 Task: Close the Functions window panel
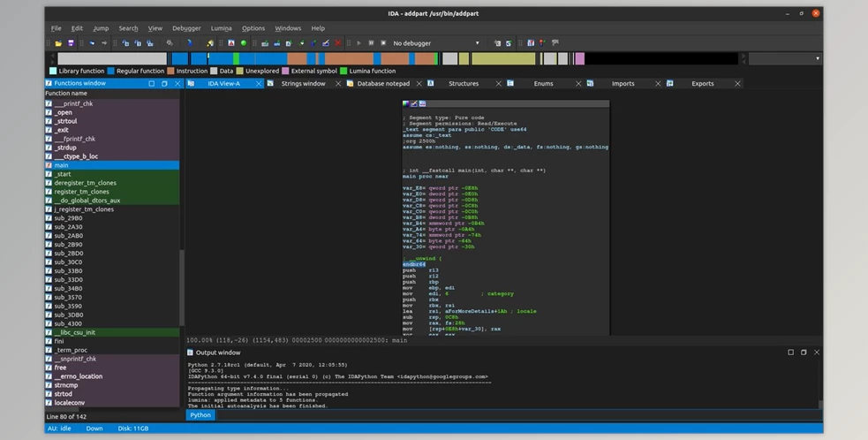coord(177,84)
